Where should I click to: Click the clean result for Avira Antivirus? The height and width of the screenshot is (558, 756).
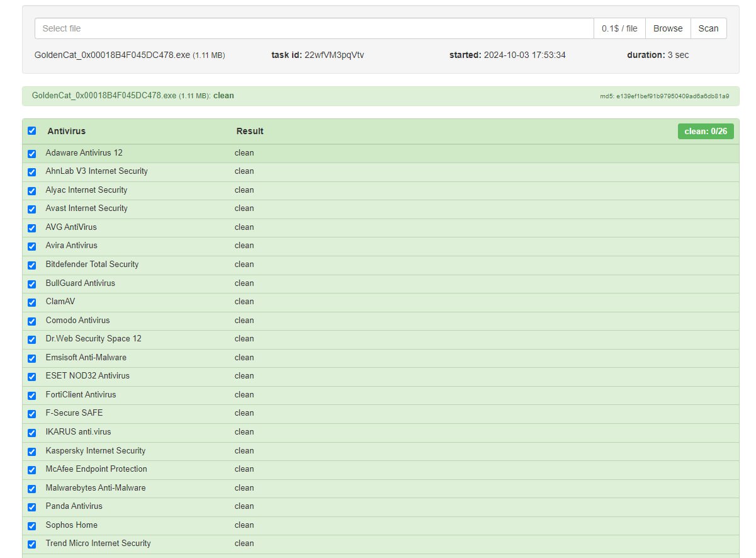tap(244, 245)
